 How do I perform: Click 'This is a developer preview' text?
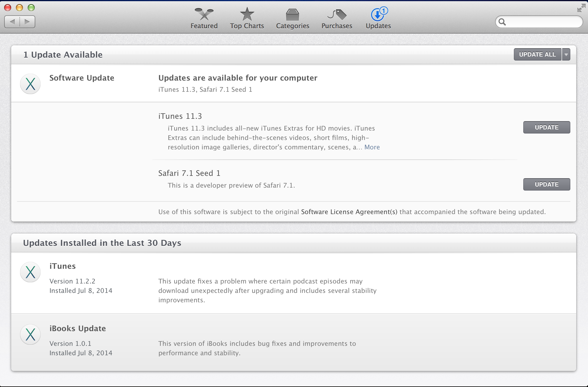pyautogui.click(x=231, y=185)
